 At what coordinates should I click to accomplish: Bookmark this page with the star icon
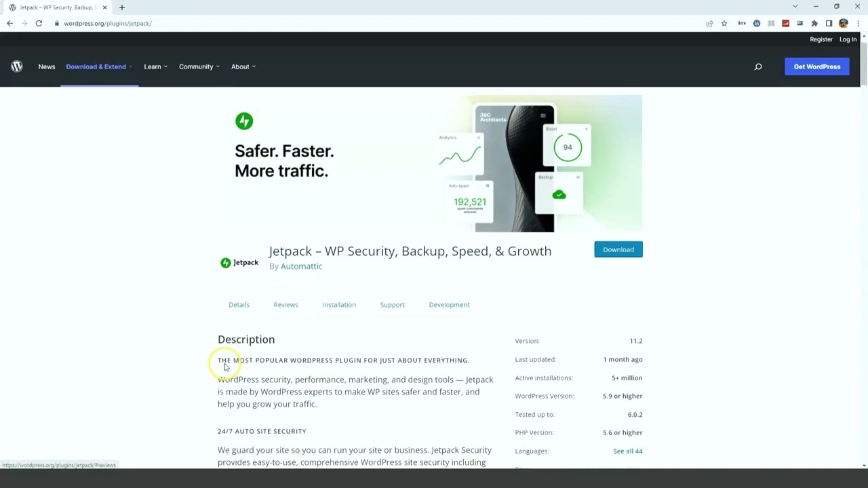(724, 23)
